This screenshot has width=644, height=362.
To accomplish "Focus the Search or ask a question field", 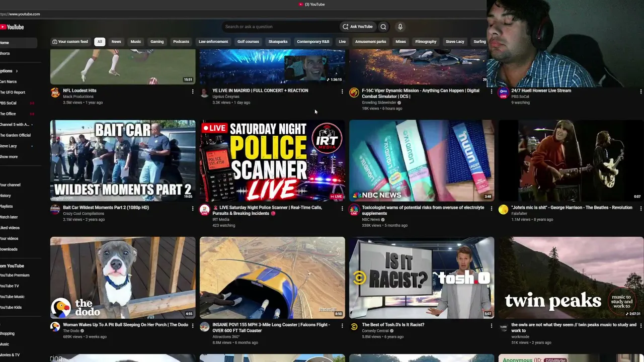I will pos(280,27).
